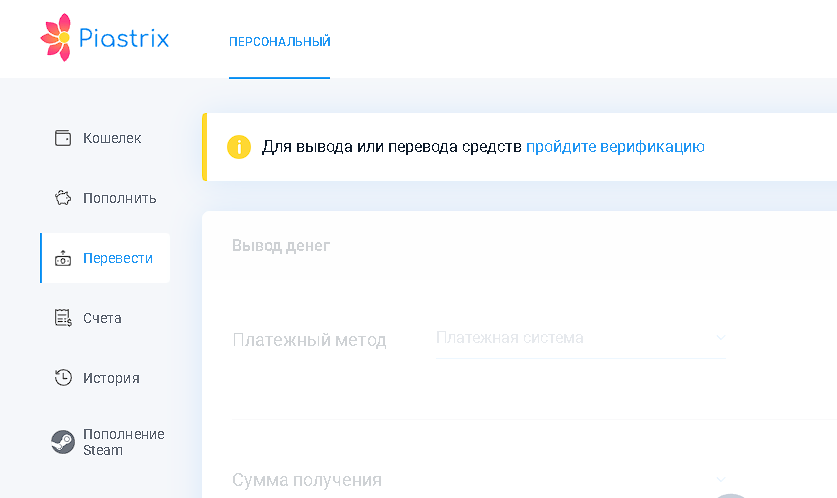This screenshot has width=837, height=498.
Task: Follow the пройдите верификацию link
Action: [x=615, y=147]
